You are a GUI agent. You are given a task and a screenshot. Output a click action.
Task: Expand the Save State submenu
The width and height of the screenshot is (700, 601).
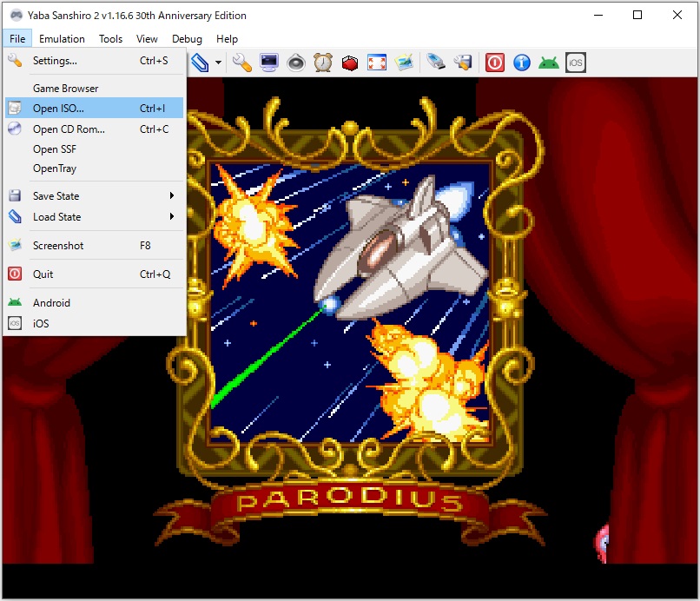94,196
